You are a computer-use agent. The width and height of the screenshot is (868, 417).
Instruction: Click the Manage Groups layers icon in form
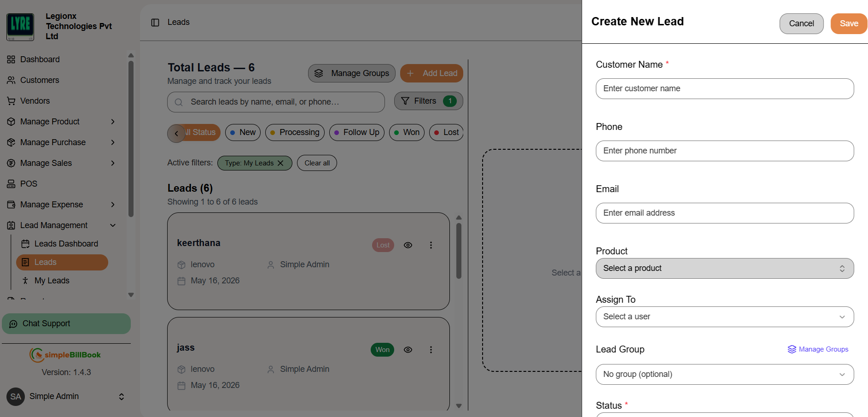(x=792, y=349)
